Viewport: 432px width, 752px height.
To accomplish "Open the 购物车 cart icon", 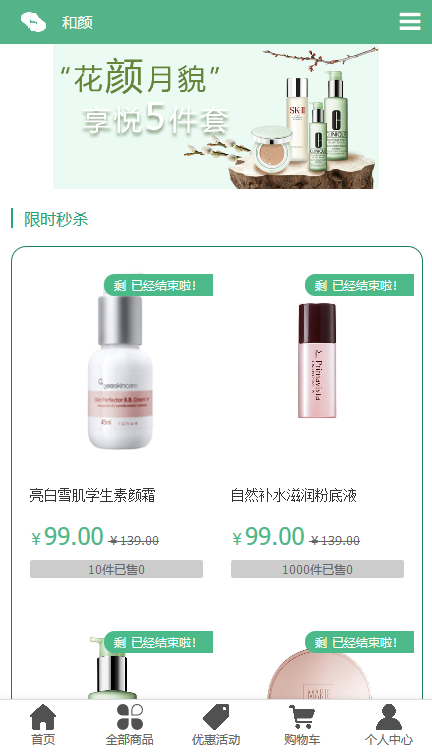I will [x=302, y=717].
